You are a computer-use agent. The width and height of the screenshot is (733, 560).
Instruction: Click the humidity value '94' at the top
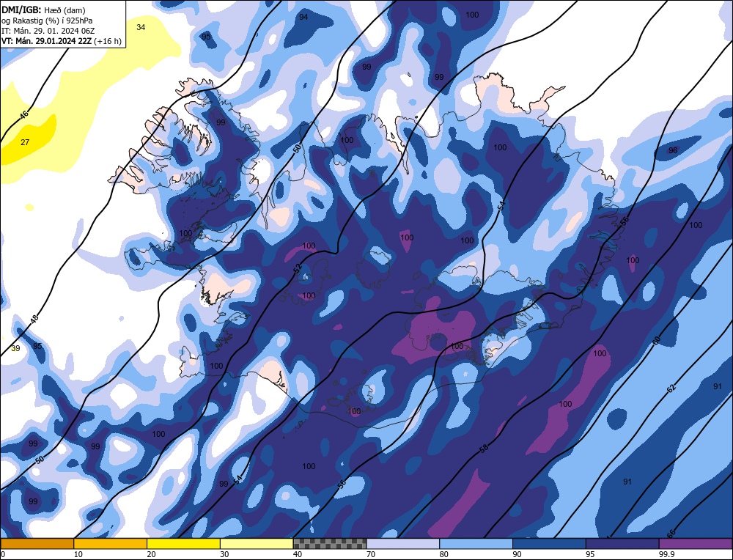[x=304, y=17]
